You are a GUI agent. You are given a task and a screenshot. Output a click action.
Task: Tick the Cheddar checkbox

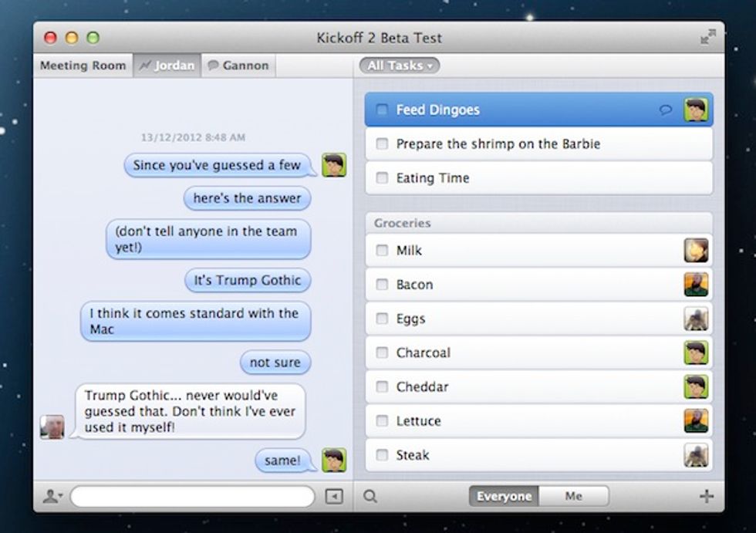382,386
